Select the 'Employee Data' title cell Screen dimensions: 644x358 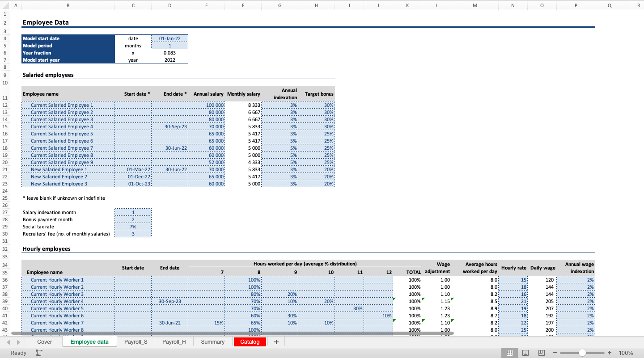click(46, 22)
